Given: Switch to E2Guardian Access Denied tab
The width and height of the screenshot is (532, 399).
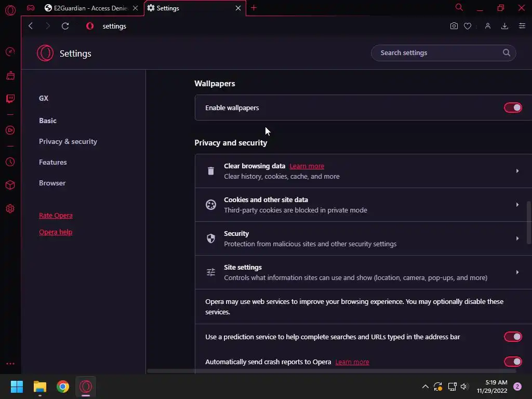Looking at the screenshot, I should (x=86, y=8).
